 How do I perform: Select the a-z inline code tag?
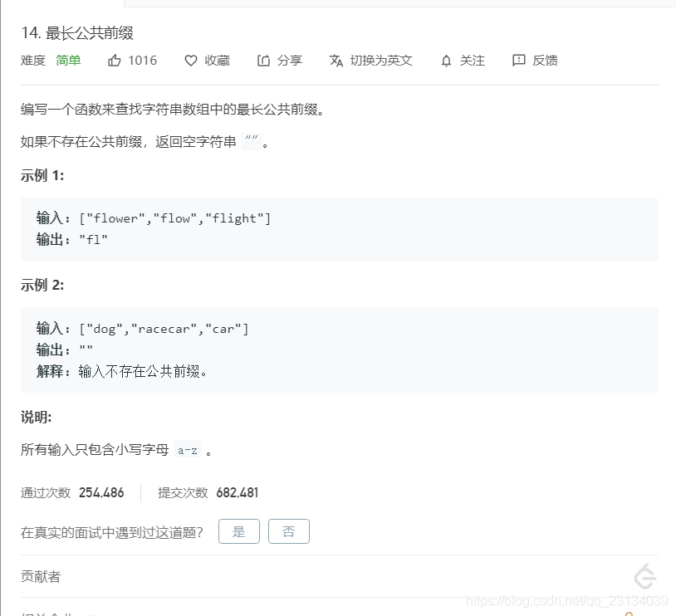[189, 449]
